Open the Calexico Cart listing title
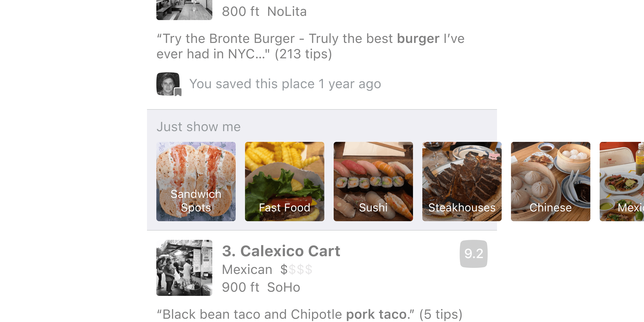 coord(281,251)
